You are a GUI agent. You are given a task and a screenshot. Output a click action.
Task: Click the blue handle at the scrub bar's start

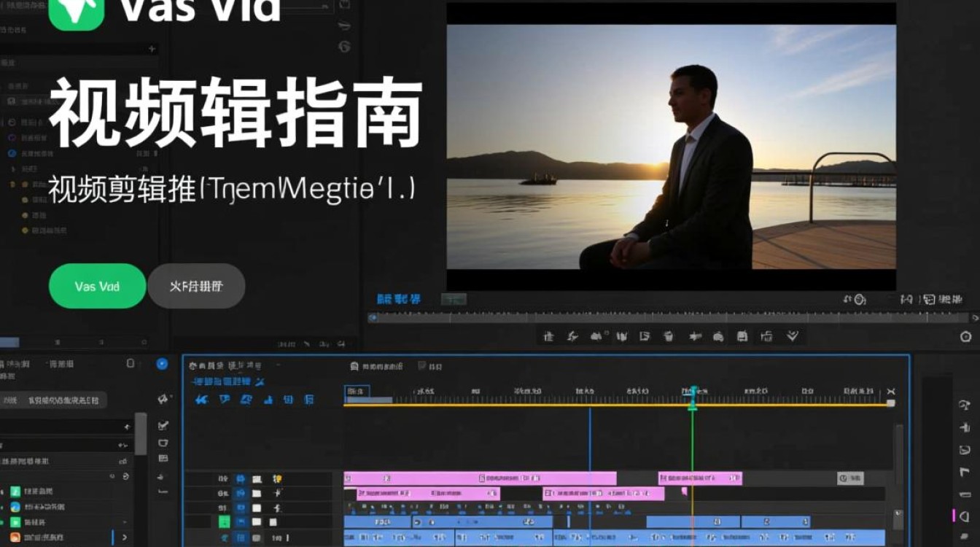373,317
